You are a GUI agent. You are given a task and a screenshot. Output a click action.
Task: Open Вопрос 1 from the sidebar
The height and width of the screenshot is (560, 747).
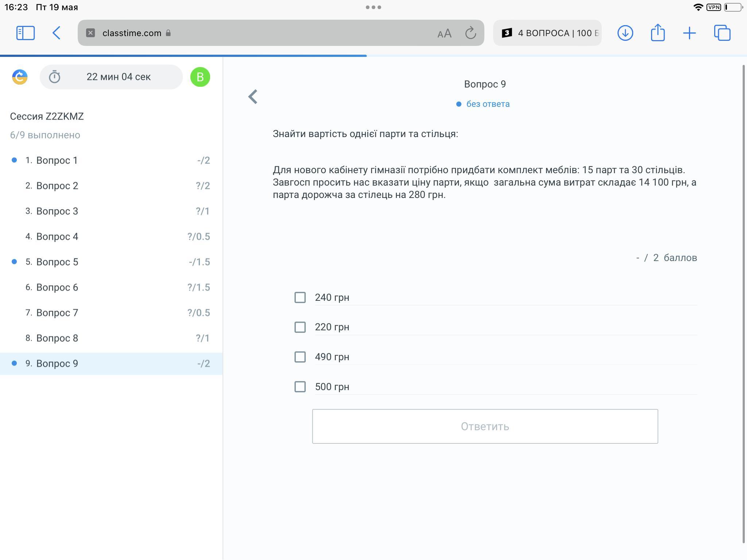coord(57,160)
